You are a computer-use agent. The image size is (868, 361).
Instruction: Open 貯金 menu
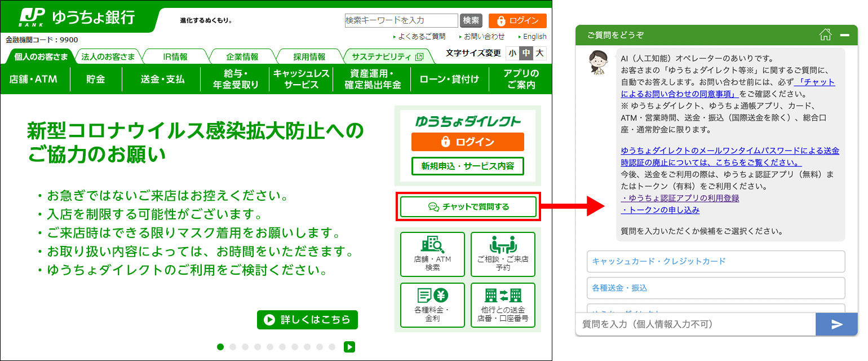pyautogui.click(x=96, y=80)
